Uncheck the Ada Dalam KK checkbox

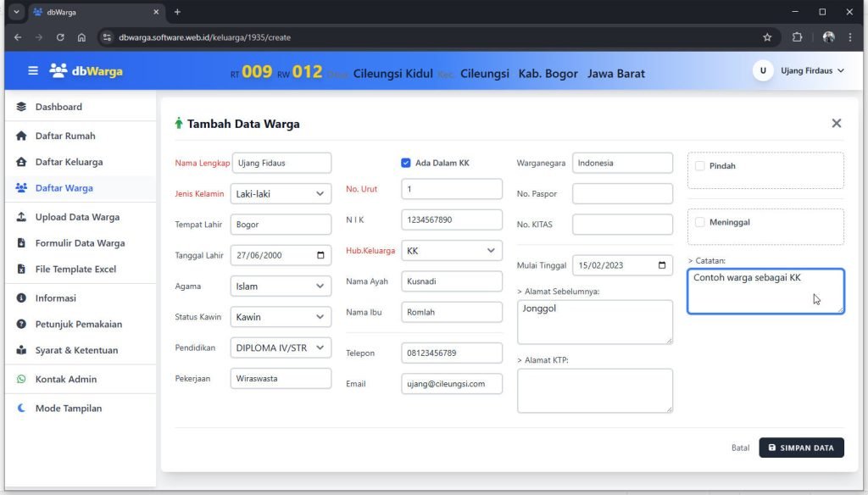[x=406, y=163]
